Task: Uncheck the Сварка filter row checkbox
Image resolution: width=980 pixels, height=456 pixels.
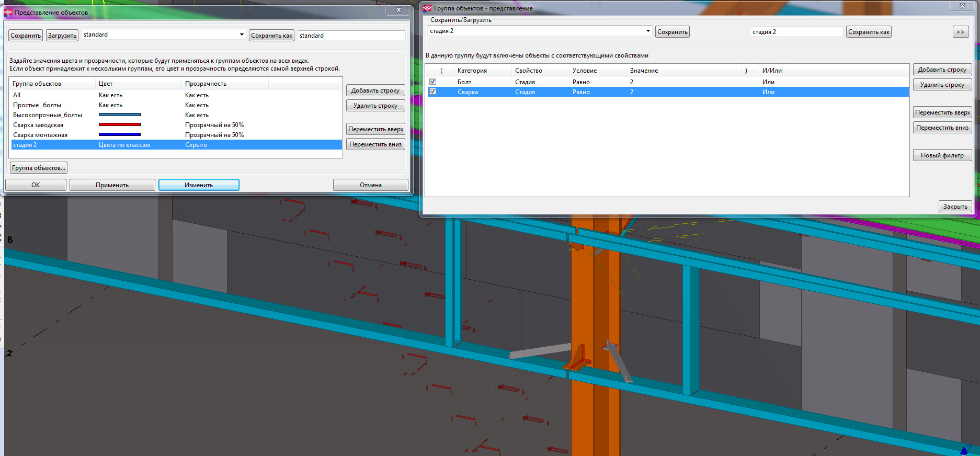Action: coord(432,92)
